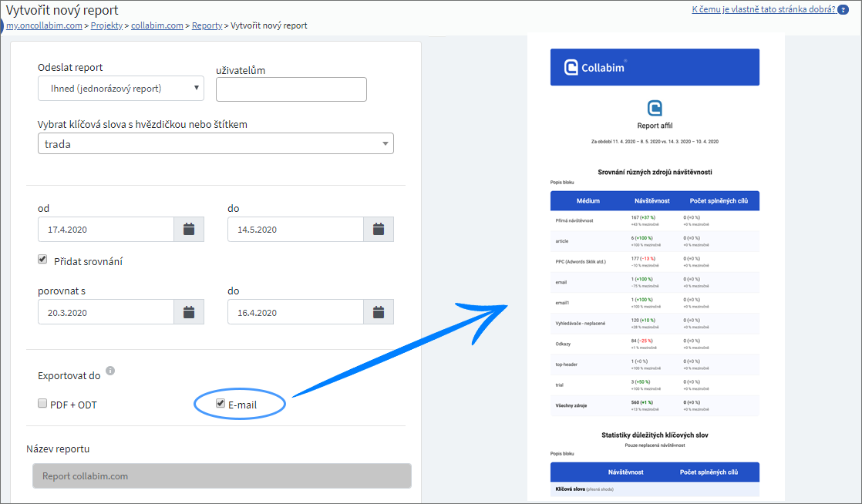This screenshot has height=504, width=862.
Task: Click the 'Název reportu' field
Action: [x=222, y=476]
